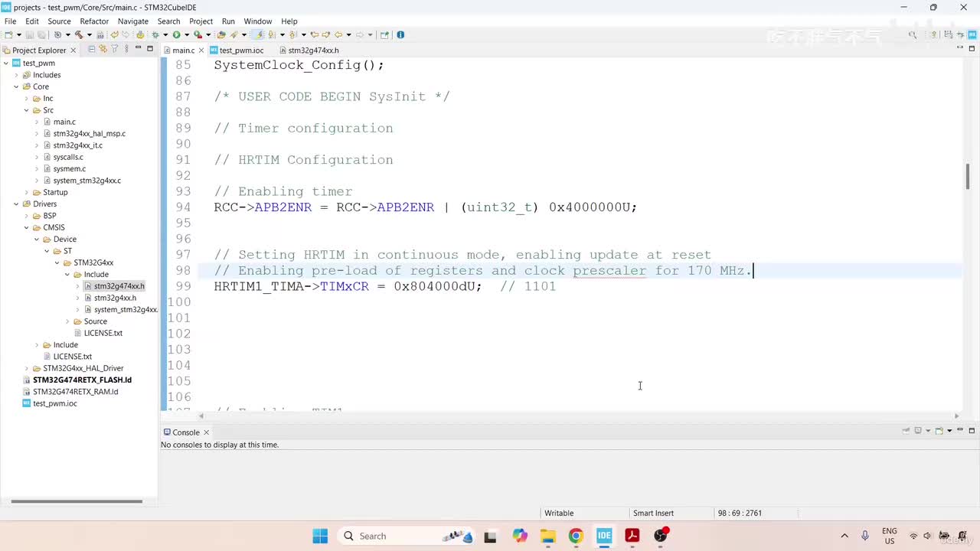Open Adobe Acrobat from the taskbar
This screenshot has height=551, width=980.
tap(632, 536)
